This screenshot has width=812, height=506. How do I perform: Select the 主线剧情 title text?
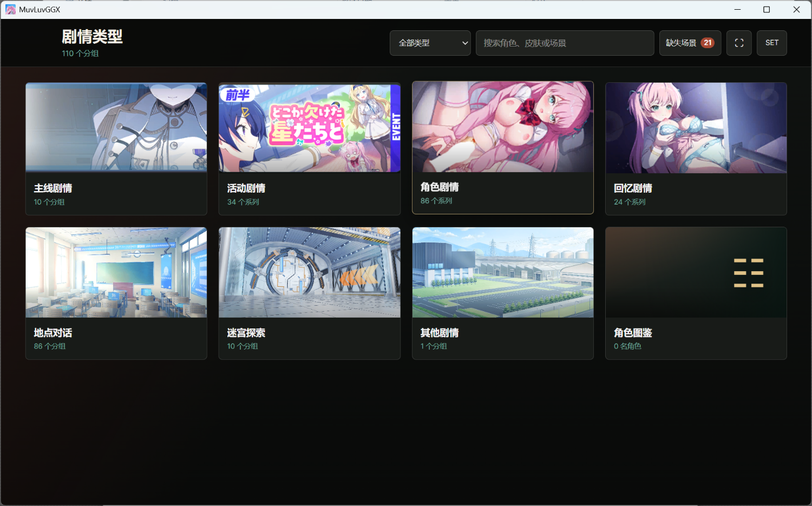[53, 188]
